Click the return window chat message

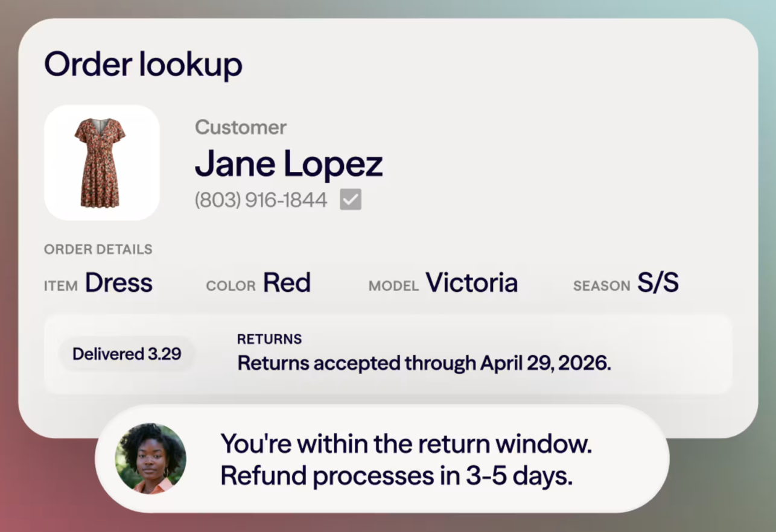click(406, 460)
